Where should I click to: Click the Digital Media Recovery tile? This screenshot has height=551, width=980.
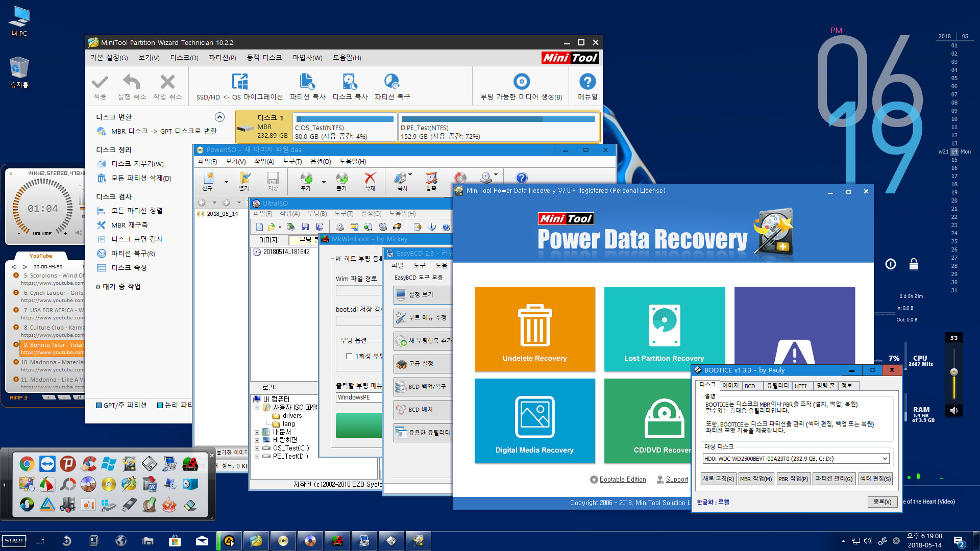[x=535, y=421]
